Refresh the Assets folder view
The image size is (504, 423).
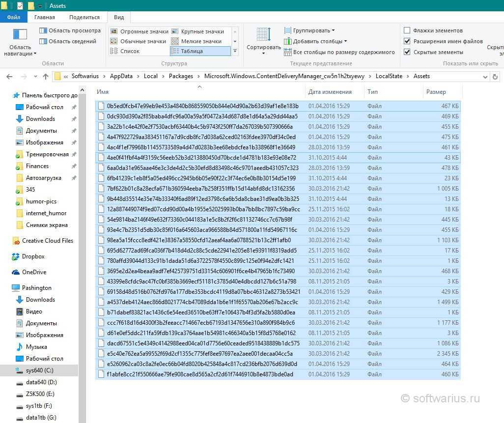(x=495, y=76)
